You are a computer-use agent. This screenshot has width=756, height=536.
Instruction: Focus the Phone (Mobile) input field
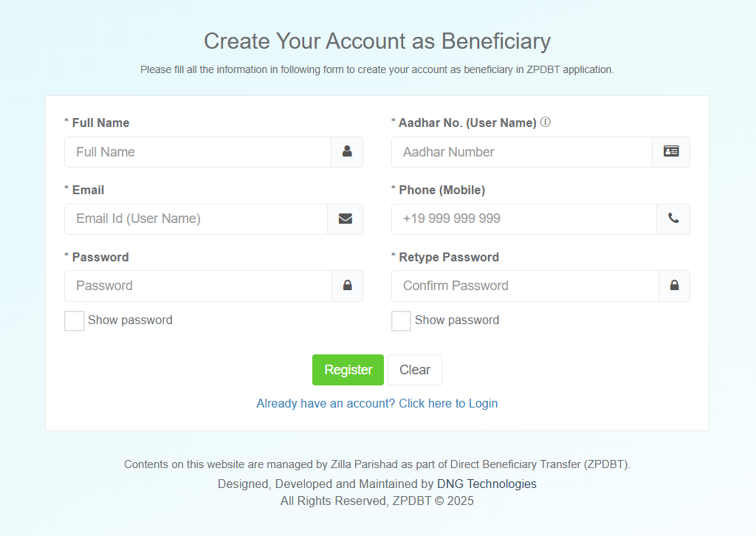(x=523, y=219)
